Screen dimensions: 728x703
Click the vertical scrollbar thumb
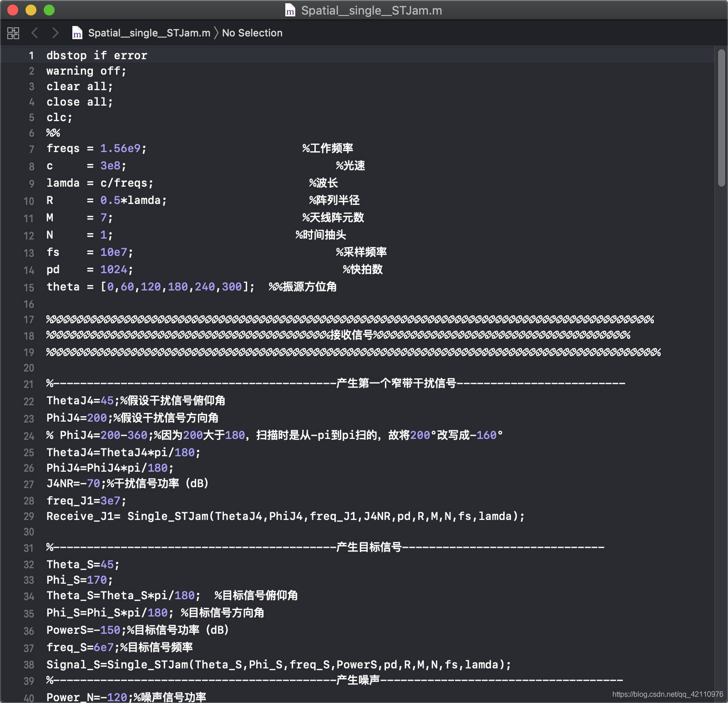(x=721, y=118)
